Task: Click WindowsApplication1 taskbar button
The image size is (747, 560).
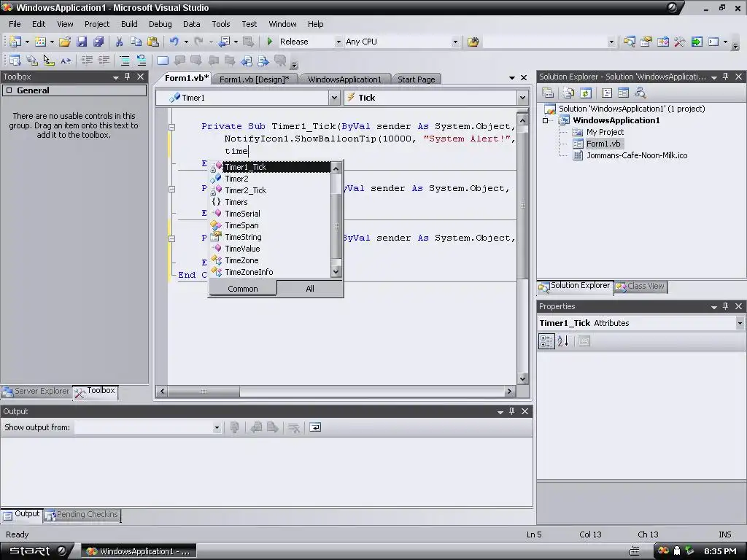Action: point(138,551)
